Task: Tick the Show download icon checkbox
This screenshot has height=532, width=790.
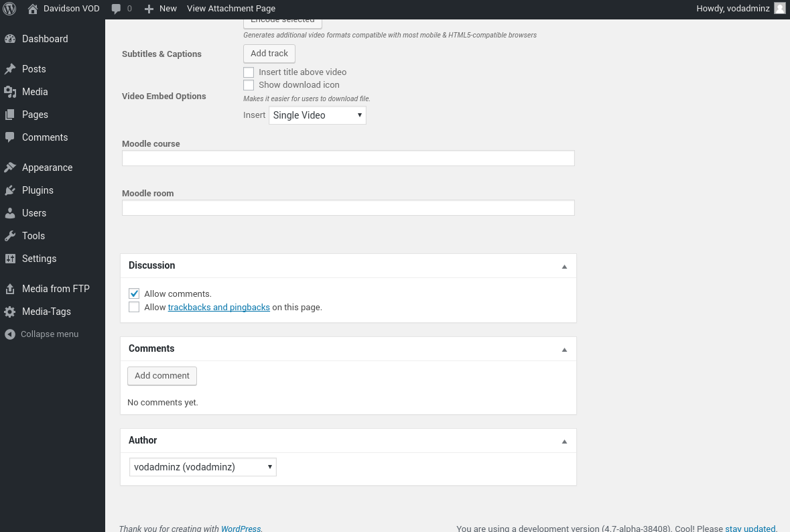Action: click(249, 84)
